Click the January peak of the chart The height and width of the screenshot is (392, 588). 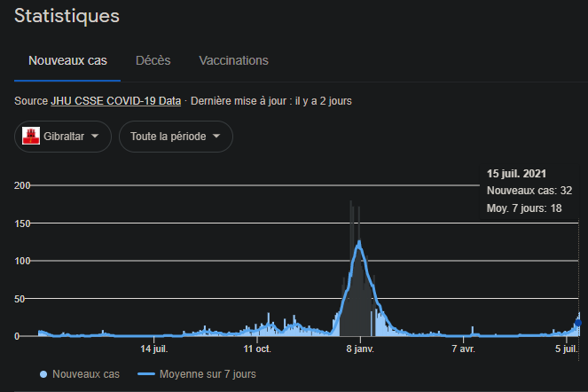coord(359,244)
